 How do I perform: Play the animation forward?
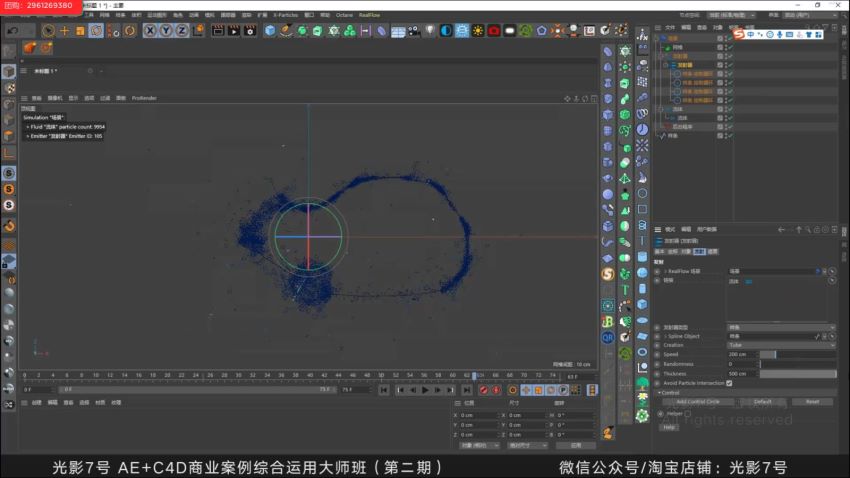(425, 390)
